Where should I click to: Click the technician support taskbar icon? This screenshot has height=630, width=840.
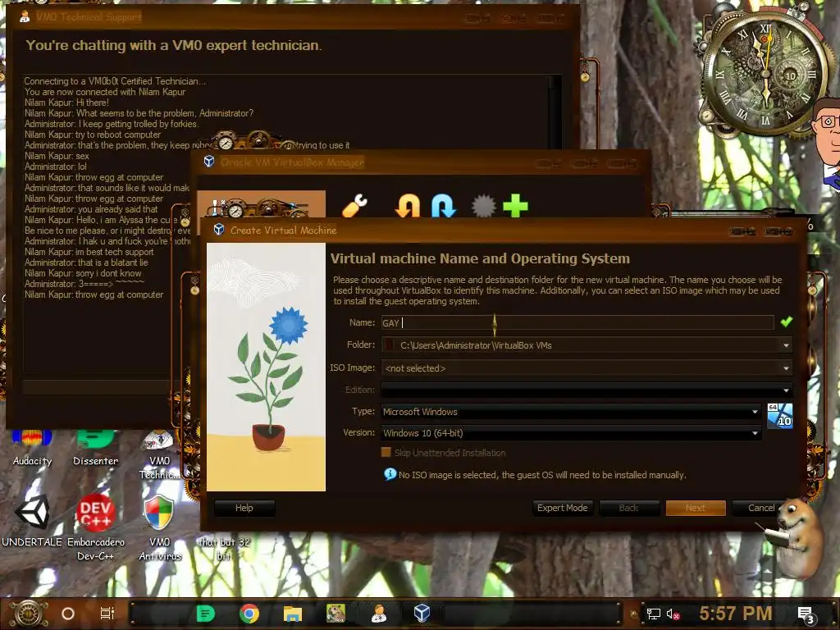[x=379, y=614]
